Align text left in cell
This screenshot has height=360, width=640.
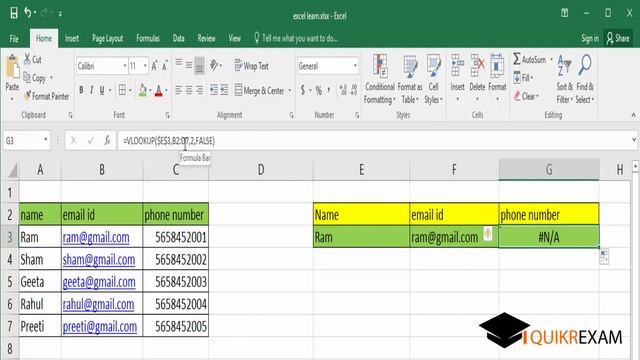coord(179,90)
